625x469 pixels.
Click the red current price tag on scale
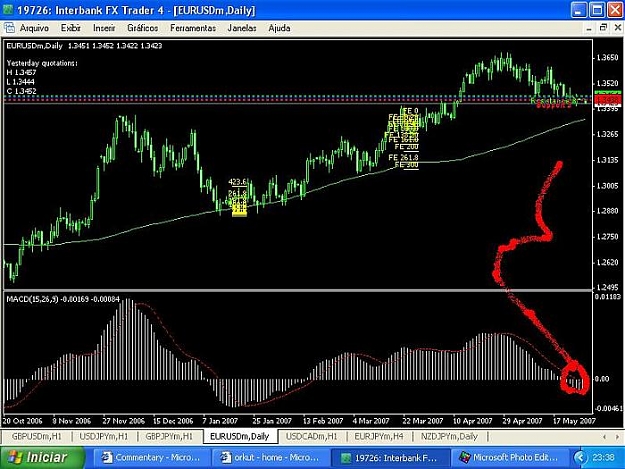click(x=607, y=99)
